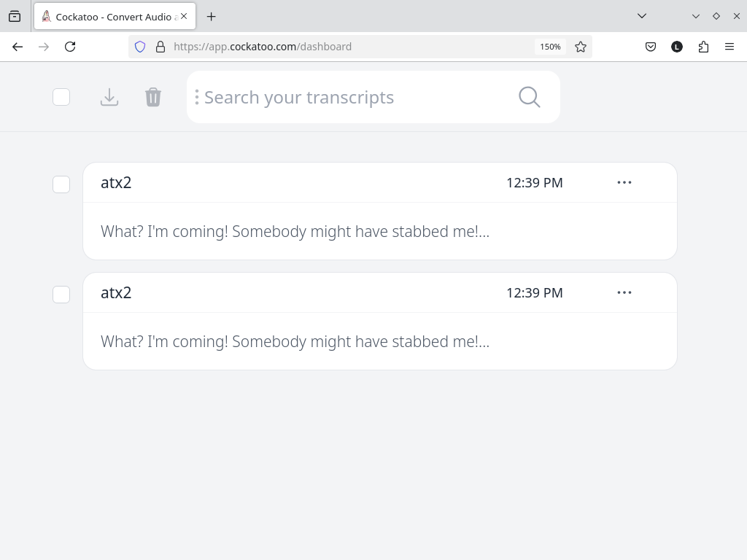Click the magnifying glass search icon

530,97
